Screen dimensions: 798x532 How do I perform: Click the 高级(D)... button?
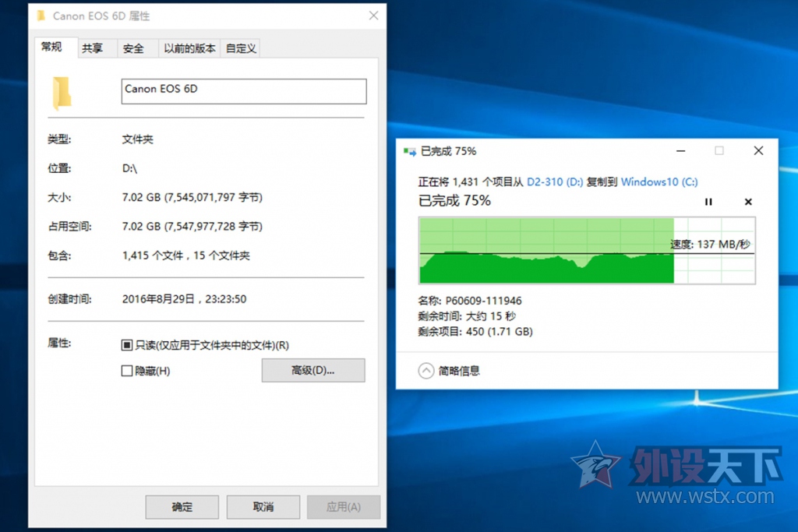tap(313, 370)
